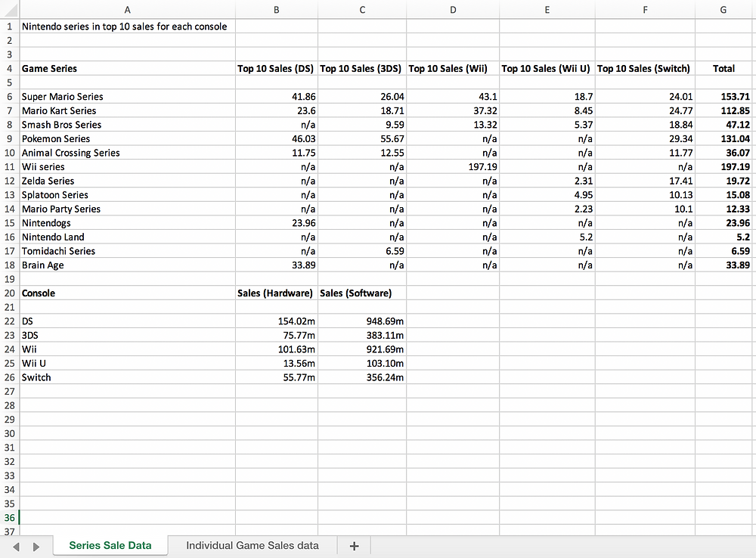Image resolution: width=756 pixels, height=558 pixels.
Task: Click the DS hardware sales 154.02m
Action: [276, 321]
